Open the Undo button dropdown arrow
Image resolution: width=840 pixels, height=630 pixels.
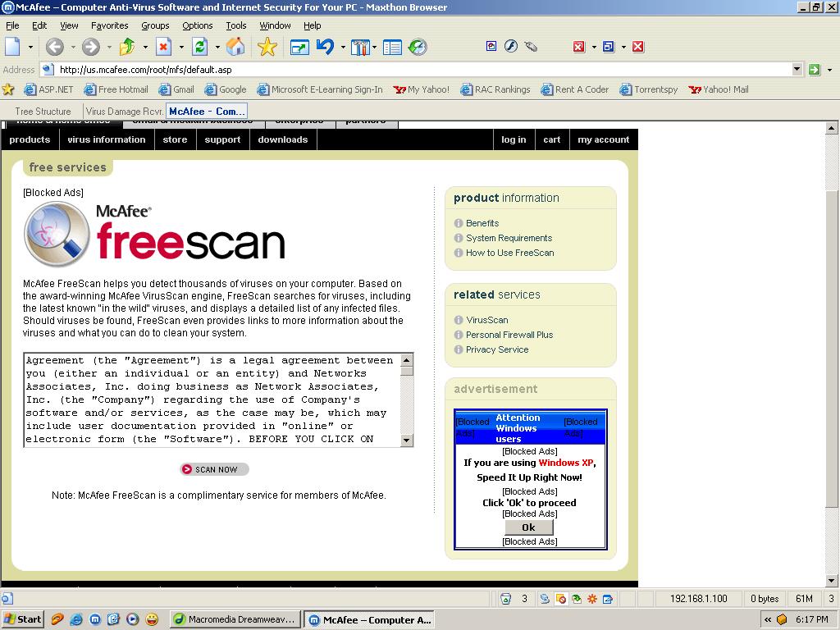[x=343, y=47]
